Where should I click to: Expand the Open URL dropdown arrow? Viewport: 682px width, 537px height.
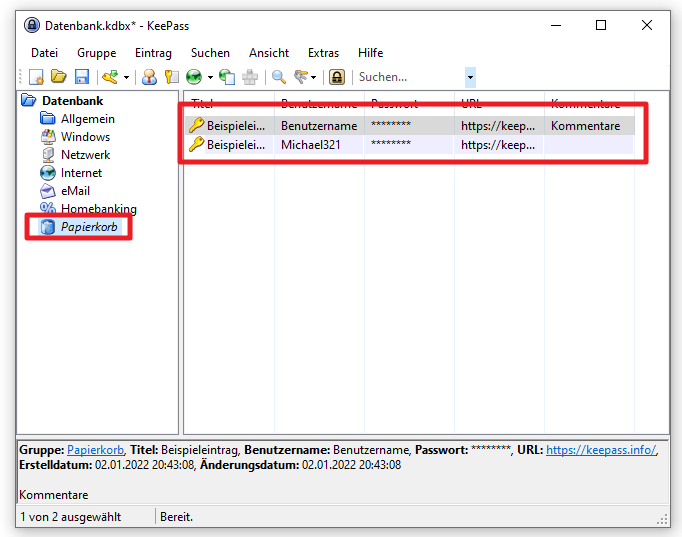(x=210, y=77)
